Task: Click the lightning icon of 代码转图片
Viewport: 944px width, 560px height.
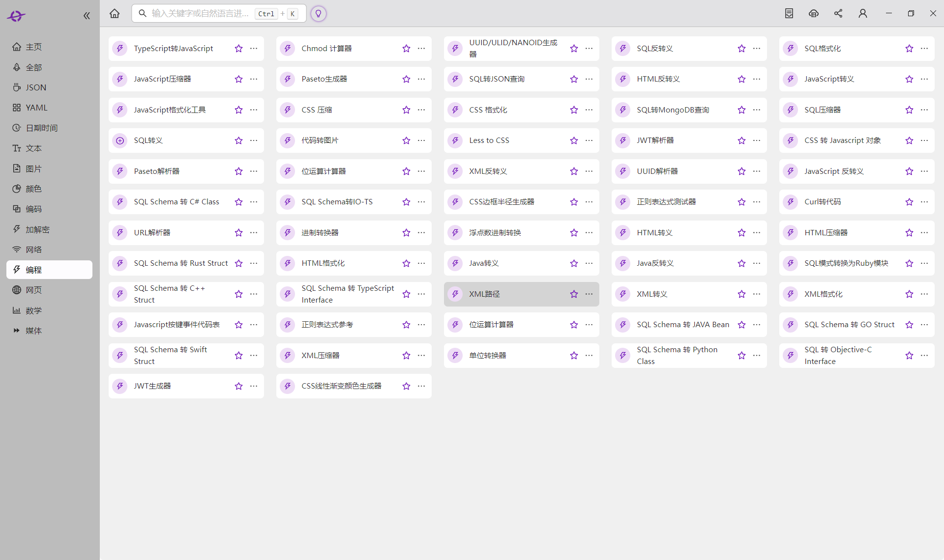Action: point(288,140)
